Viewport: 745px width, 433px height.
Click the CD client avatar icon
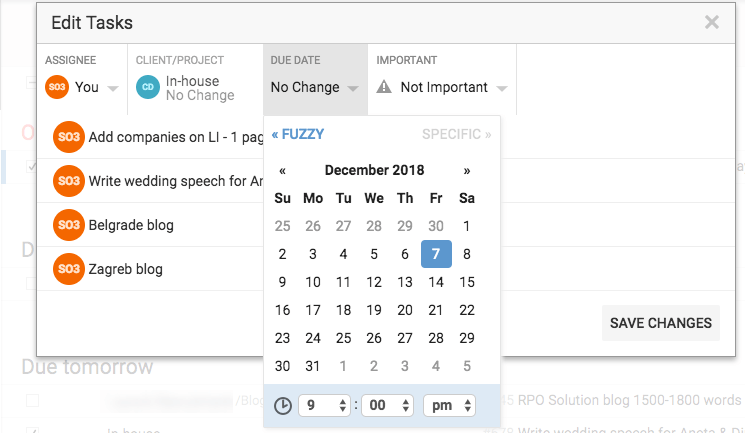tap(148, 87)
